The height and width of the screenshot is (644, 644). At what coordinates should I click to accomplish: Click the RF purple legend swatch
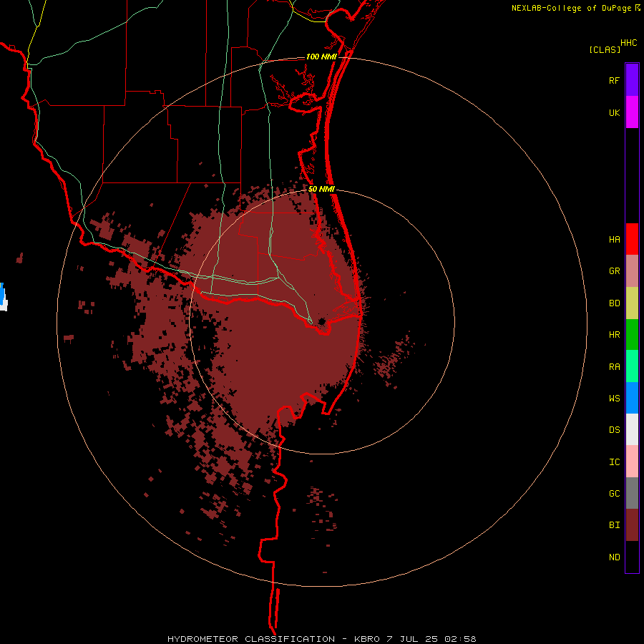point(632,79)
